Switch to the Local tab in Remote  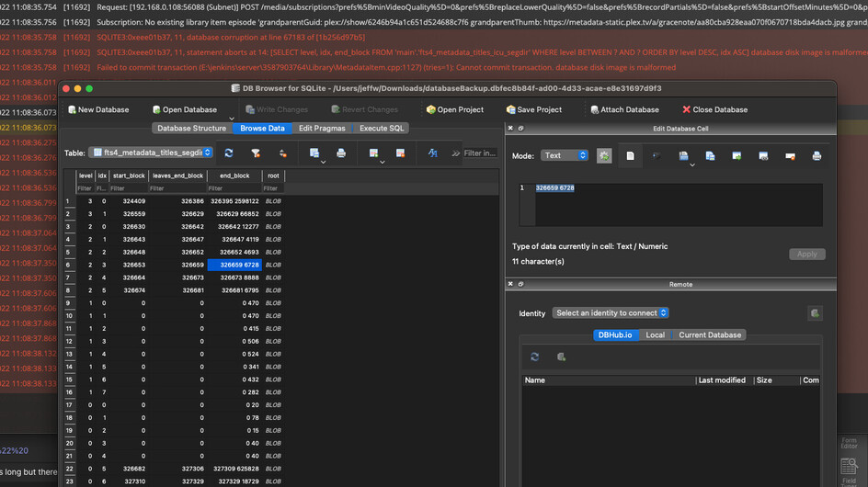pos(655,335)
